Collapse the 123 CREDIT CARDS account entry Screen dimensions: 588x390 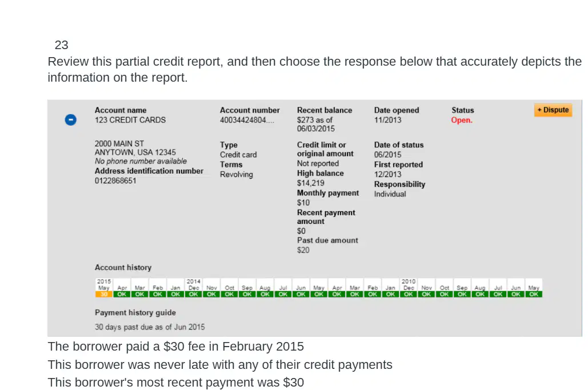click(x=70, y=120)
